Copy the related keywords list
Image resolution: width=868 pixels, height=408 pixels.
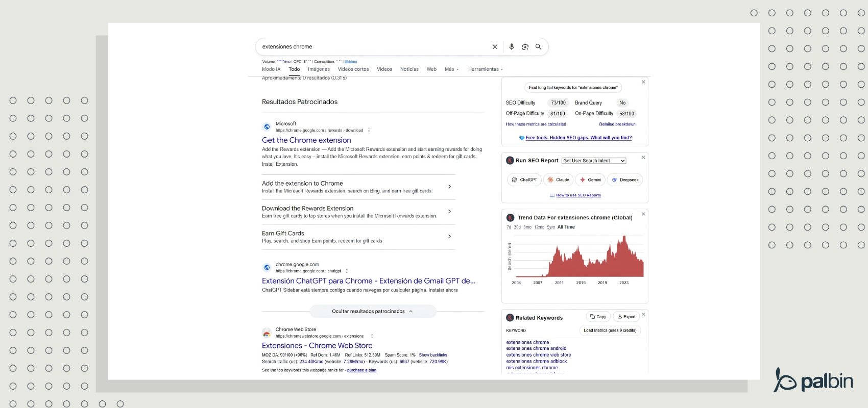[598, 317]
